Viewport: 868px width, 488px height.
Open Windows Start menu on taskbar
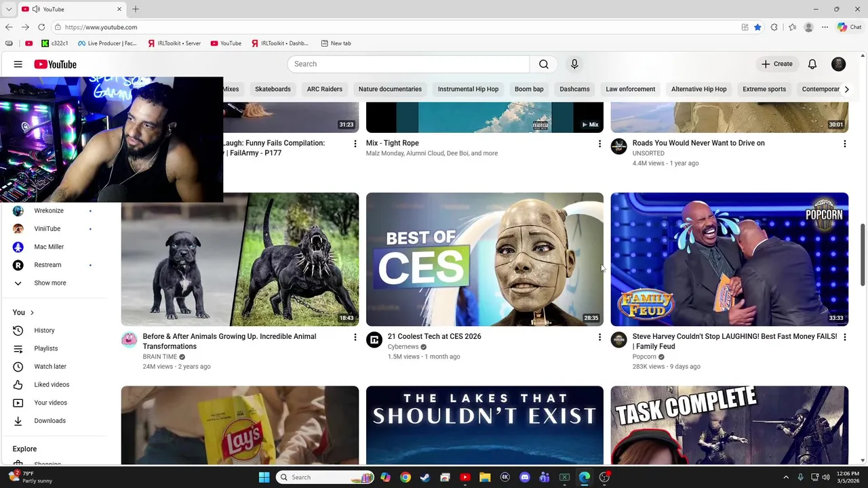pos(264,477)
